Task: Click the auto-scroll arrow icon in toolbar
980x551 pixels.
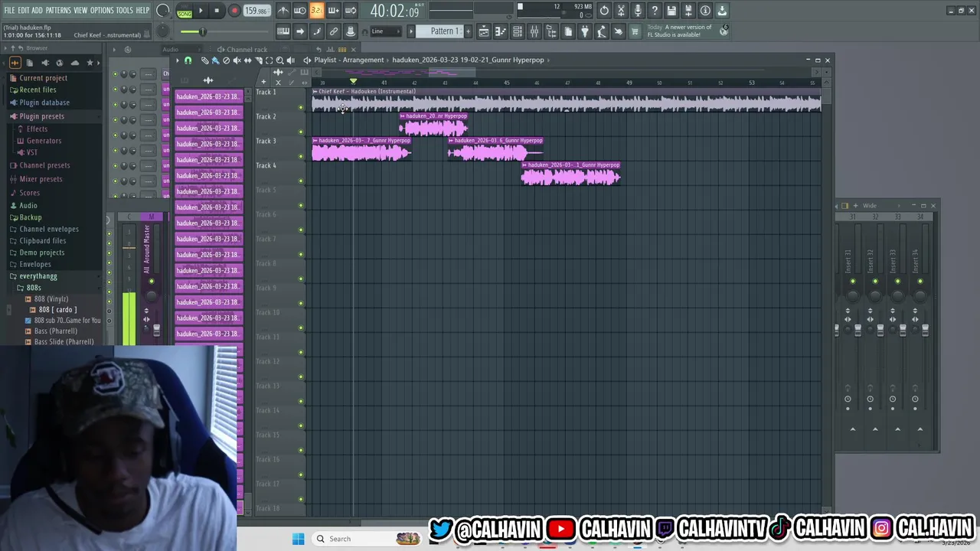Action: point(300,31)
